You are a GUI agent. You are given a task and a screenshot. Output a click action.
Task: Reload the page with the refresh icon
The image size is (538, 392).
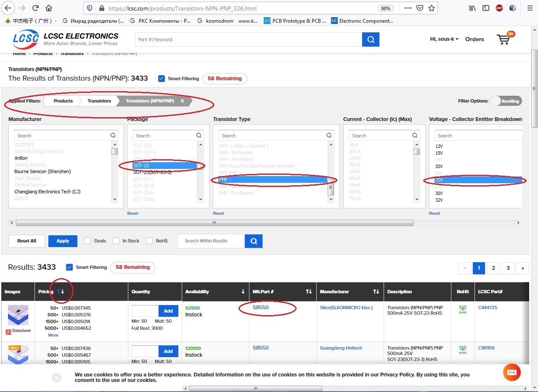click(x=35, y=8)
